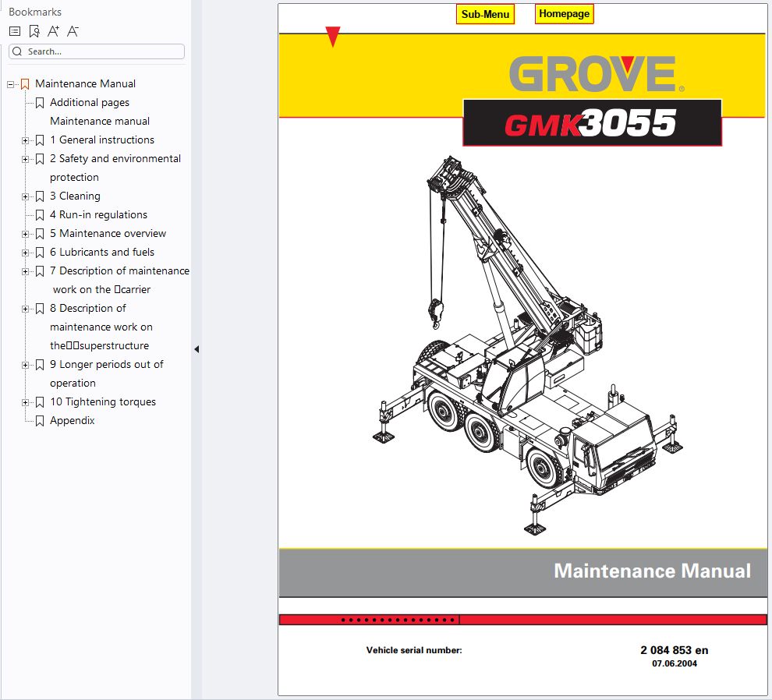772x700 pixels.
Task: Go to 2 Safety and environmental protection
Action: click(115, 168)
